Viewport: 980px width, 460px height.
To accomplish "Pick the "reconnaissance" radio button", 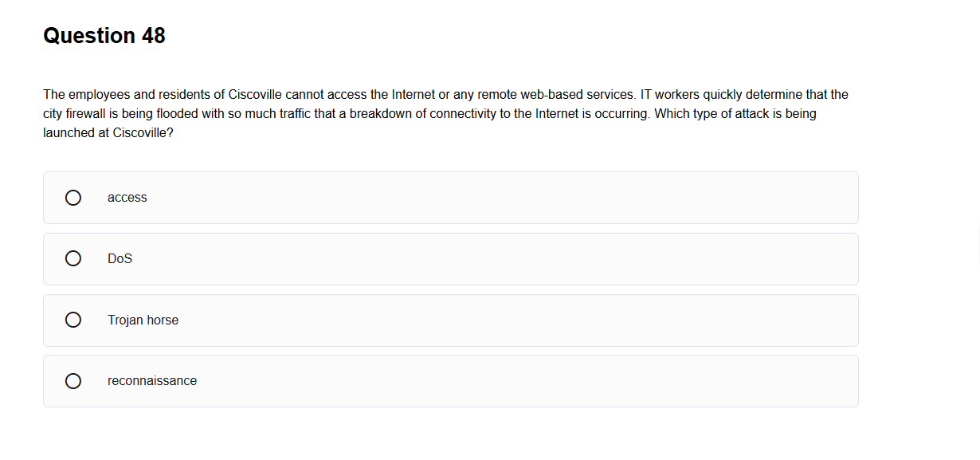I will tap(73, 381).
